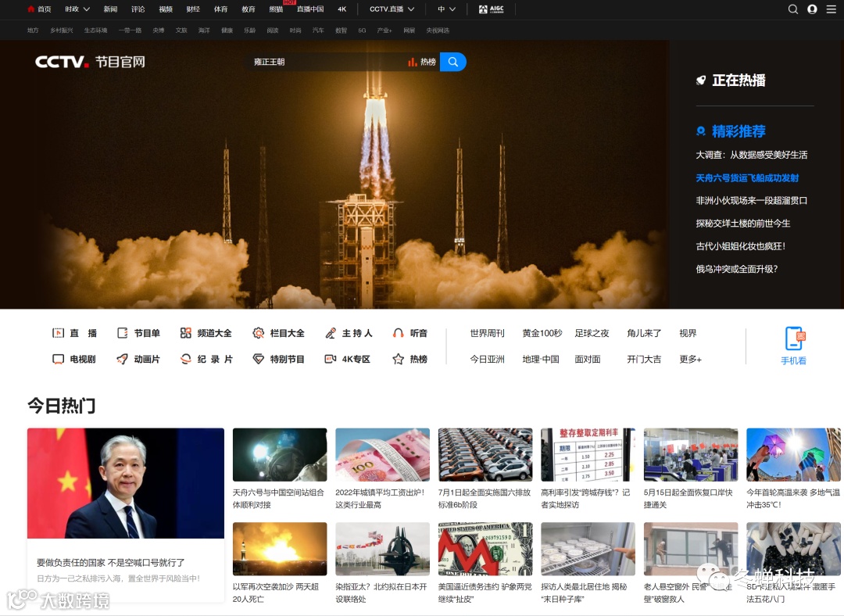Click the blue search button
This screenshot has width=844, height=616.
click(x=453, y=62)
